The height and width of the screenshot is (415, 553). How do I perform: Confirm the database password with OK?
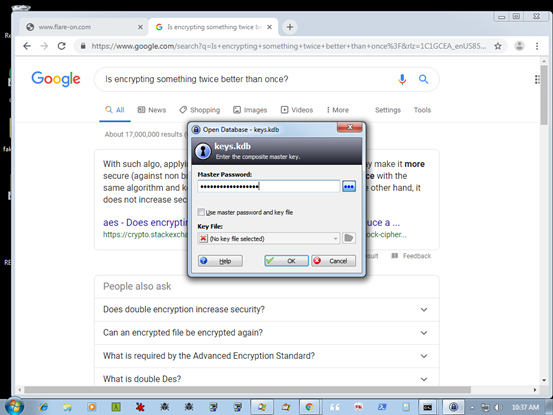[286, 261]
